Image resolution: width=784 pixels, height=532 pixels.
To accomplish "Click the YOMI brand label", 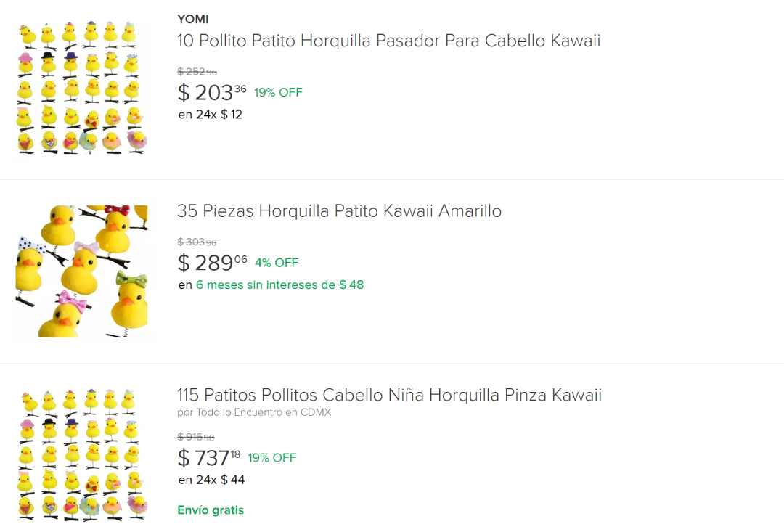I will coord(192,19).
